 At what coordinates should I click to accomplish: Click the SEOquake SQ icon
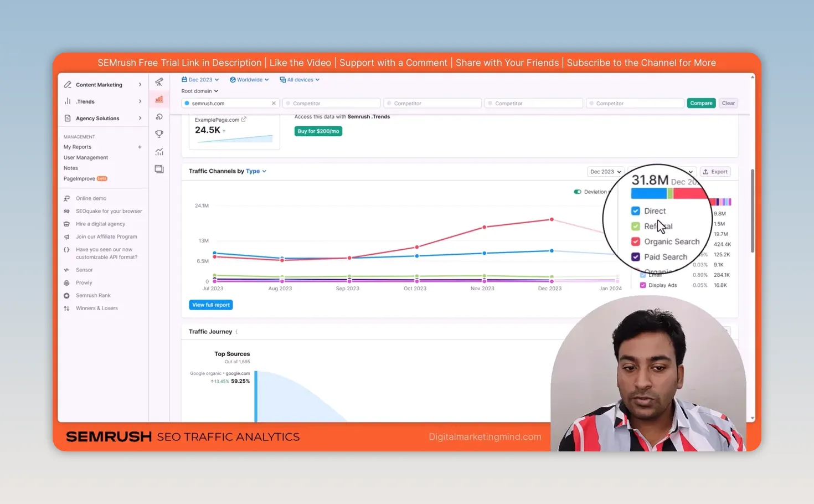[66, 211]
